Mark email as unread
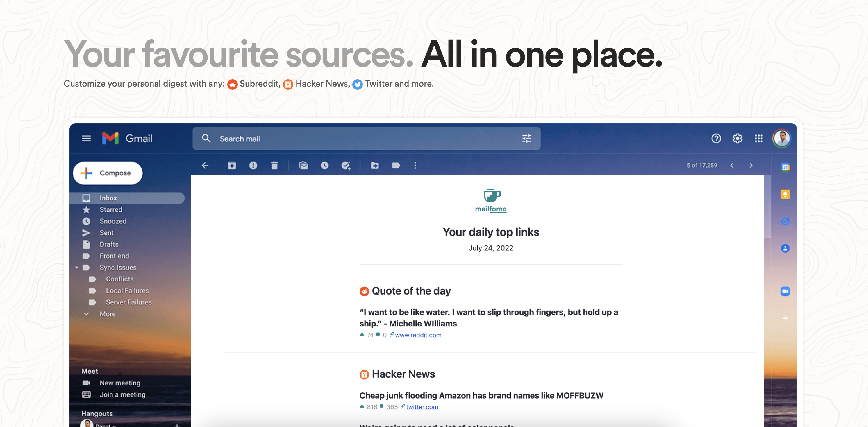The image size is (868, 427). (x=303, y=165)
